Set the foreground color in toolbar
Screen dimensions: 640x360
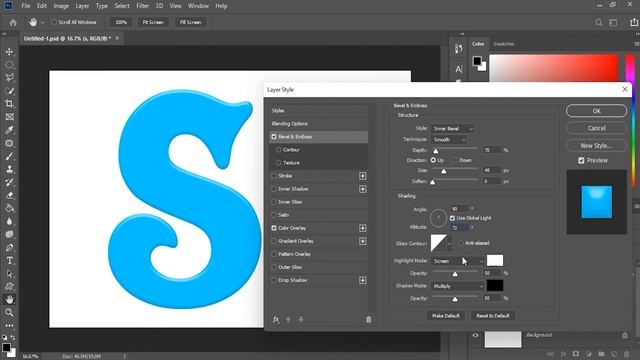coord(6,347)
